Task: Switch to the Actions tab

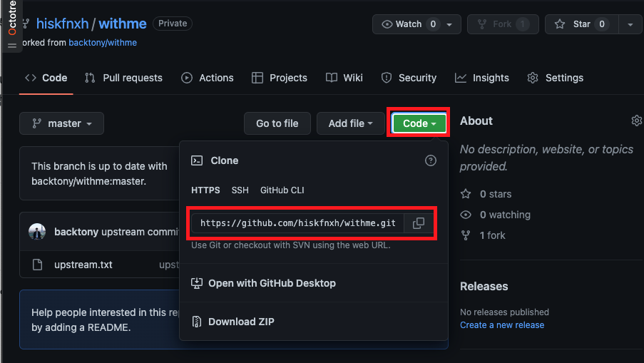Action: (x=208, y=78)
